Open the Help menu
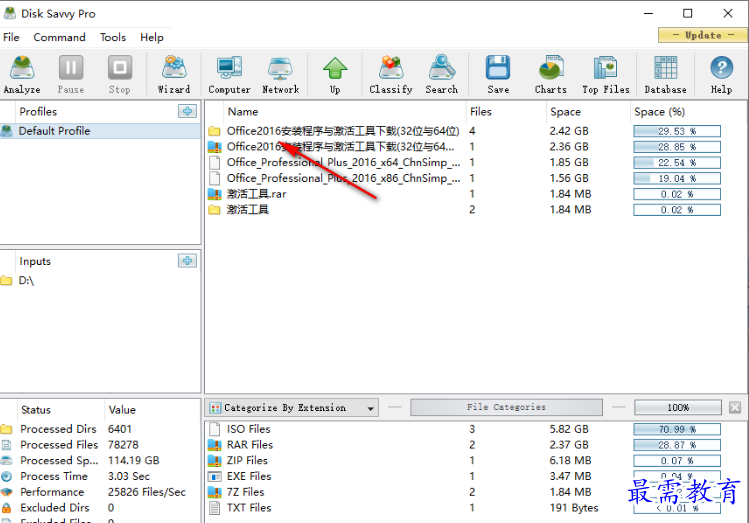 pyautogui.click(x=151, y=37)
